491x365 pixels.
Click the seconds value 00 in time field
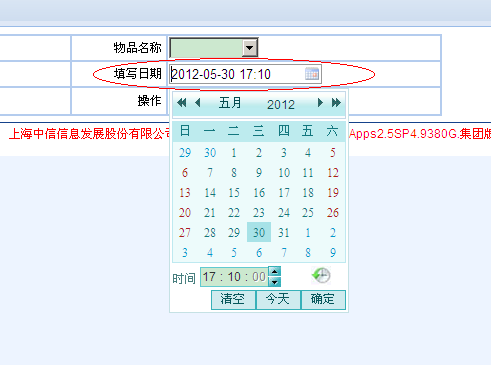(x=259, y=277)
